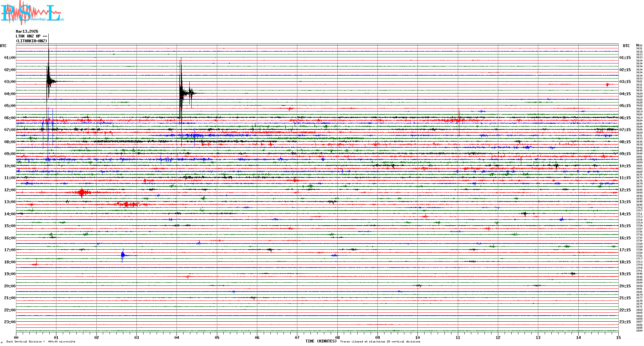Click the TIME (MINUTES) axis title
644x346 pixels.
pos(321,341)
